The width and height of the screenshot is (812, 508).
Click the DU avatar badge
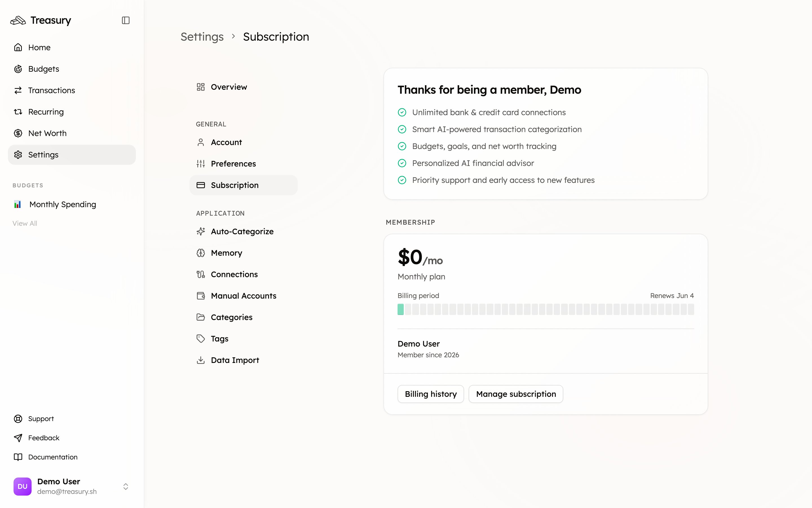(x=23, y=487)
